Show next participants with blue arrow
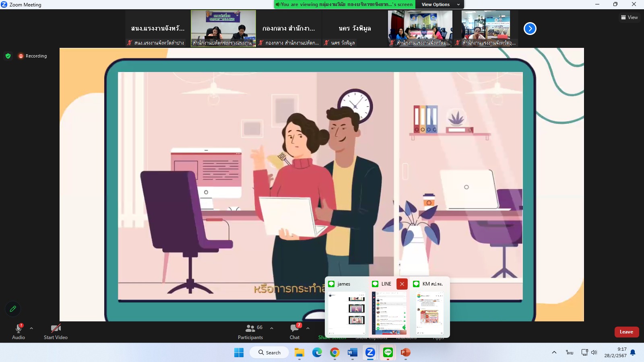644x362 pixels. 530,29
